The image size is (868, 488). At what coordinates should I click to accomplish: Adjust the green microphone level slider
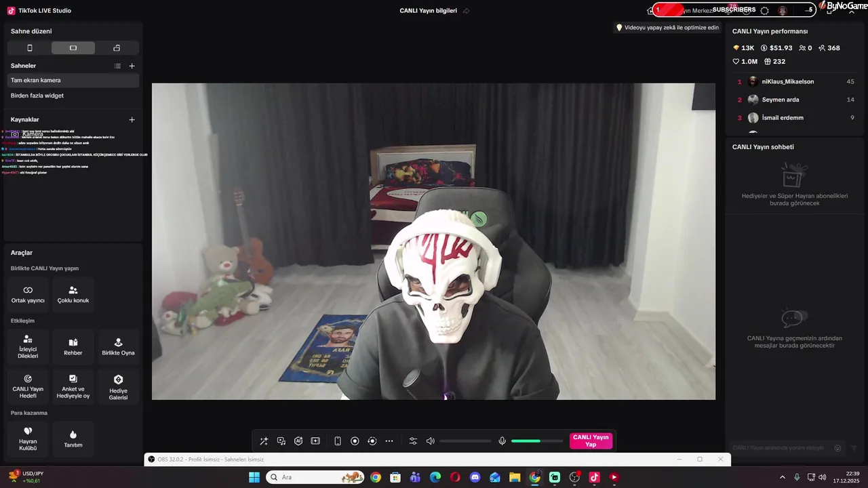pos(537,441)
